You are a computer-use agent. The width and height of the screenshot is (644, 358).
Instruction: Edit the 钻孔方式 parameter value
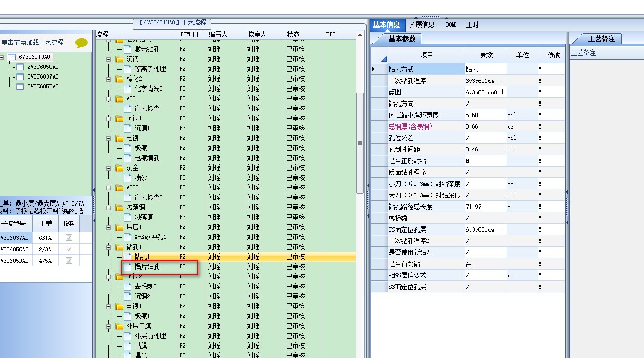pos(486,69)
